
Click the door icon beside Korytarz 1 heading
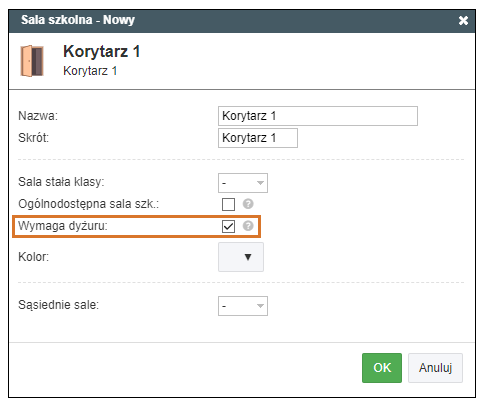(32, 61)
